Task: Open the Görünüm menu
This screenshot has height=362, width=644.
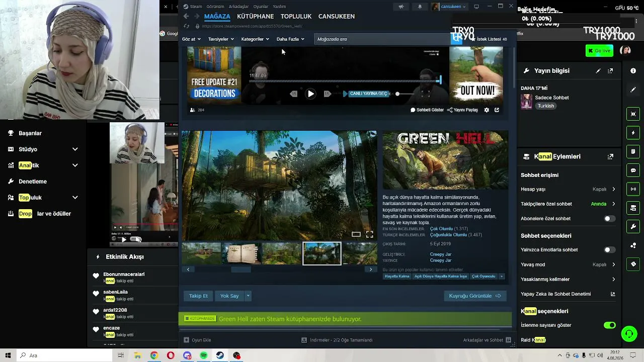Action: point(215,7)
